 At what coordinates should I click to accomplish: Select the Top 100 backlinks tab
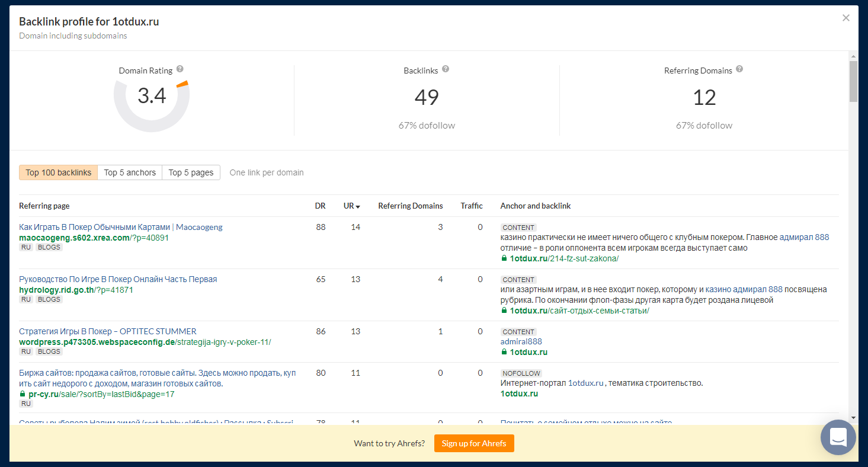click(x=59, y=172)
